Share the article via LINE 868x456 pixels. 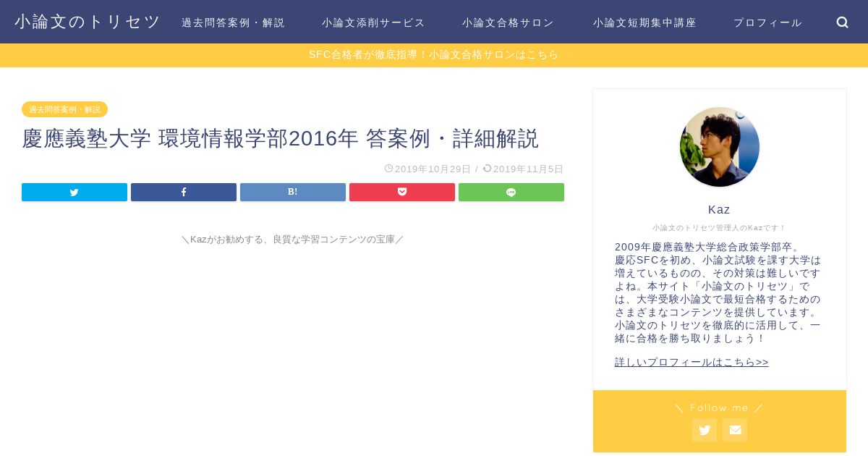[x=511, y=192]
